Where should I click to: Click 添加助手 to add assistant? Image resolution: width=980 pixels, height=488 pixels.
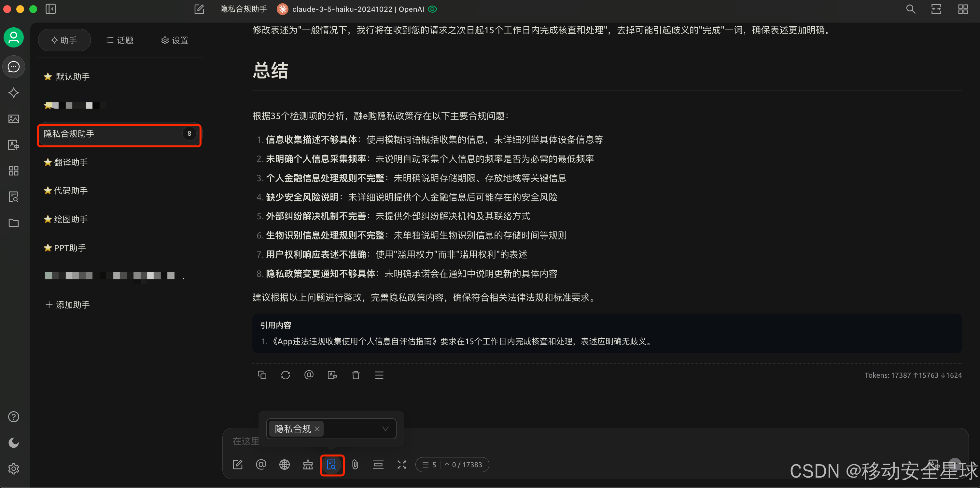pyautogui.click(x=68, y=305)
